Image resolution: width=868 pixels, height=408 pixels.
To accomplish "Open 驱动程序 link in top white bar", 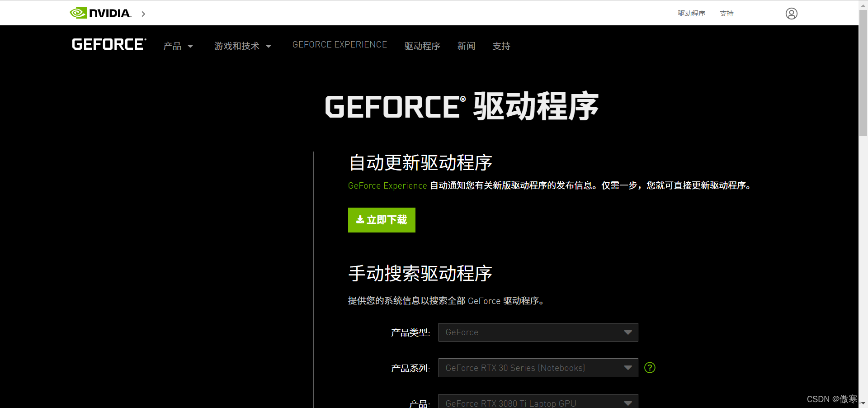I will (691, 14).
